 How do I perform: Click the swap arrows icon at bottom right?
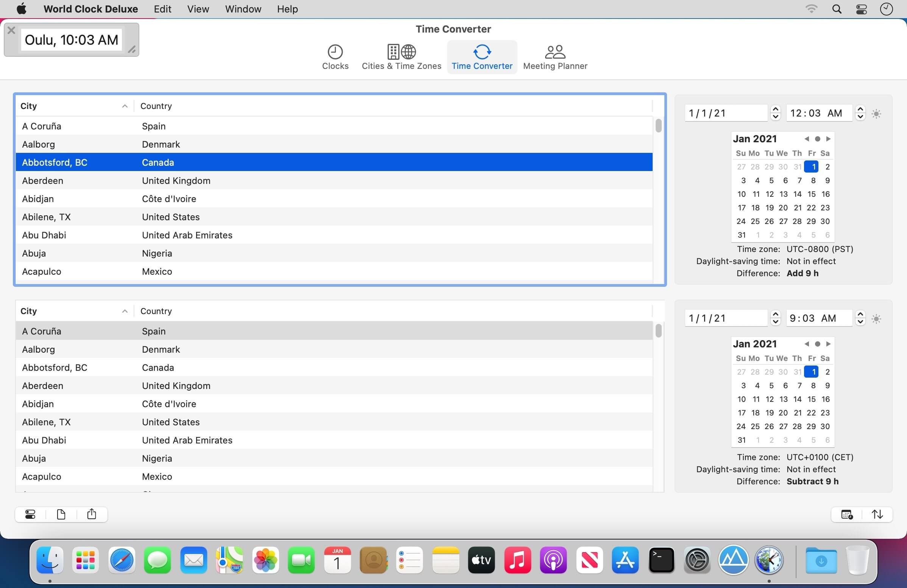877,515
